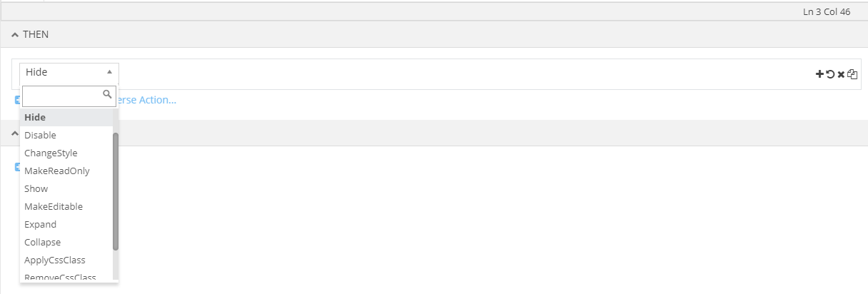Screen dimensions: 868x294
Task: Select Disable from the action list
Action: coord(40,135)
